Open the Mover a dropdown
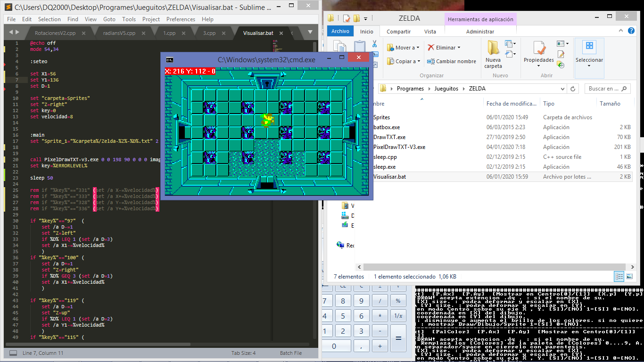Viewport: 644px width, 362px height. [404, 48]
